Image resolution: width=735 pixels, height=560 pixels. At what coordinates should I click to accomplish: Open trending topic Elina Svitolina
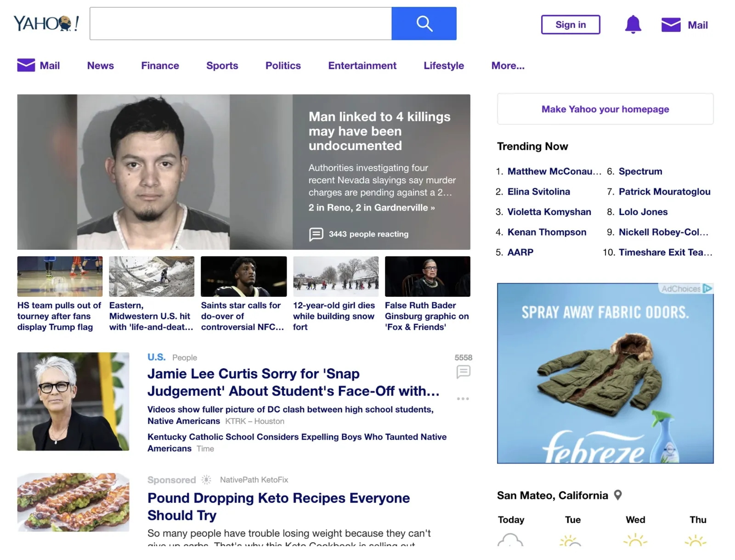click(538, 192)
